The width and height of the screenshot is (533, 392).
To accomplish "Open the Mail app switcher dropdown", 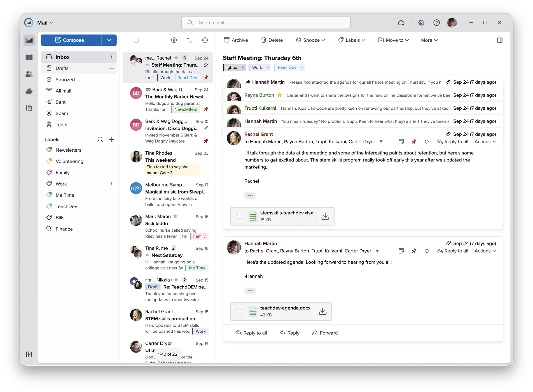I will click(x=45, y=23).
